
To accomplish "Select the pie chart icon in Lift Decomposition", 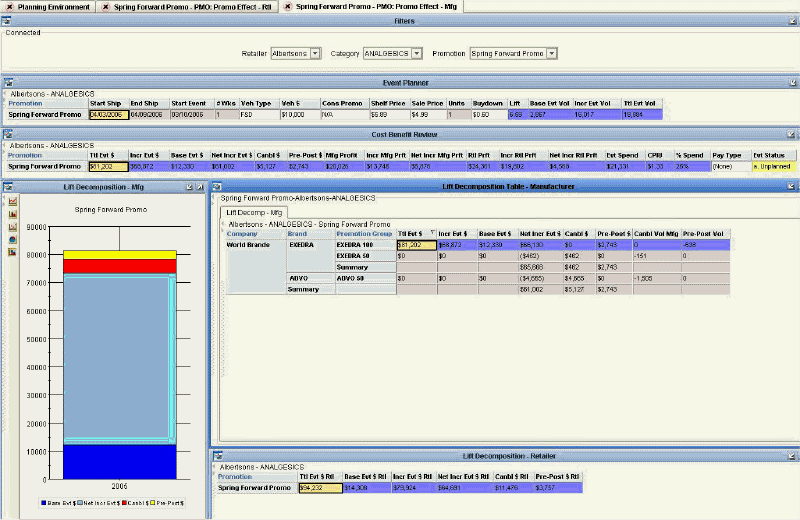I will 13,239.
